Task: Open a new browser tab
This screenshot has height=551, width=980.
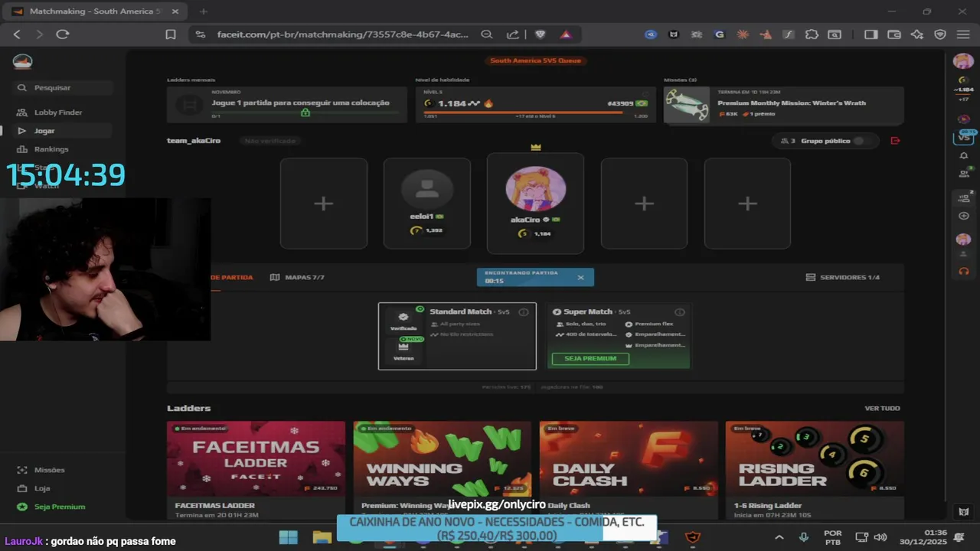Action: click(x=204, y=11)
